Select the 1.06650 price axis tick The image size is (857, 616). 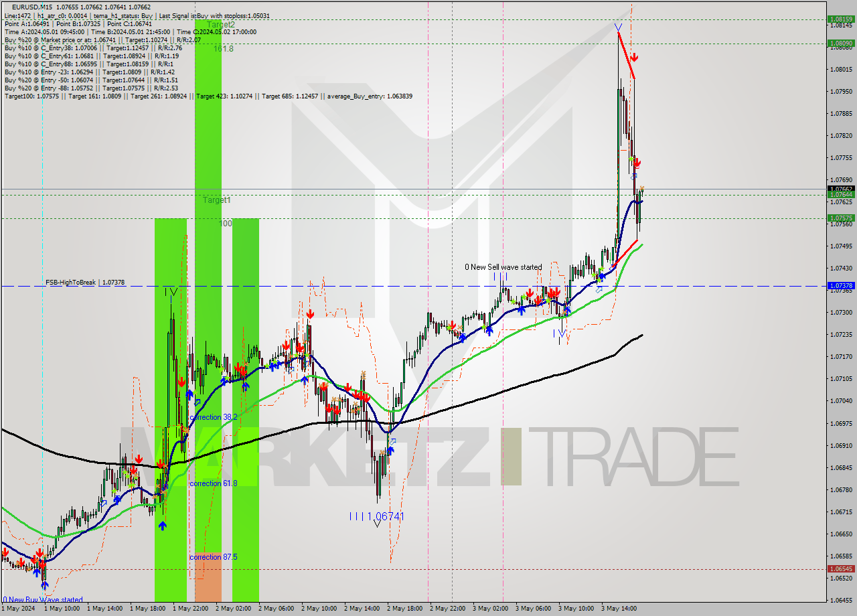tap(840, 534)
